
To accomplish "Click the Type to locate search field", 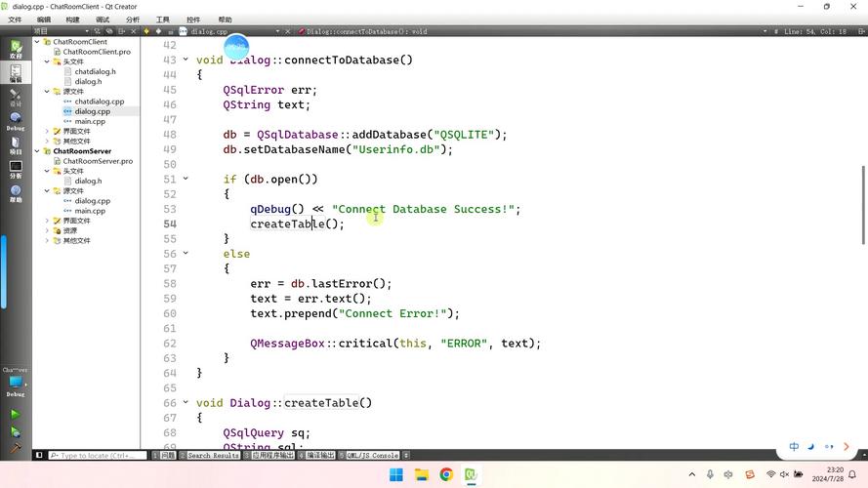I will (x=98, y=456).
